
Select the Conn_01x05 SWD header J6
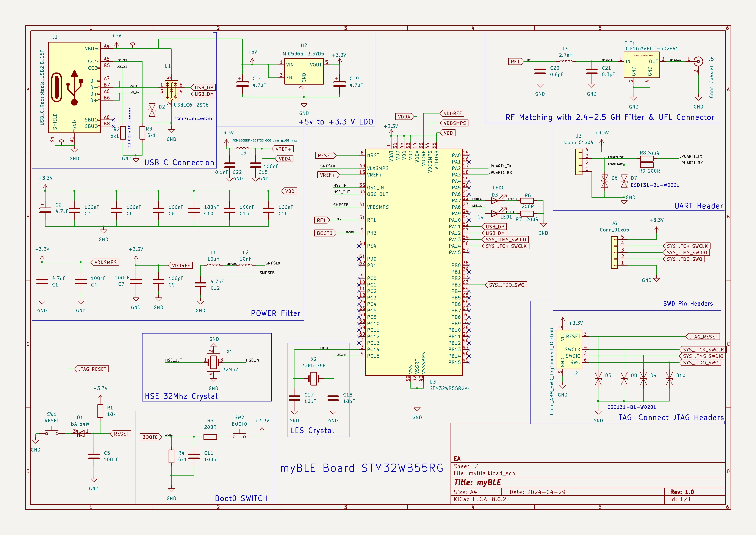tap(614, 252)
